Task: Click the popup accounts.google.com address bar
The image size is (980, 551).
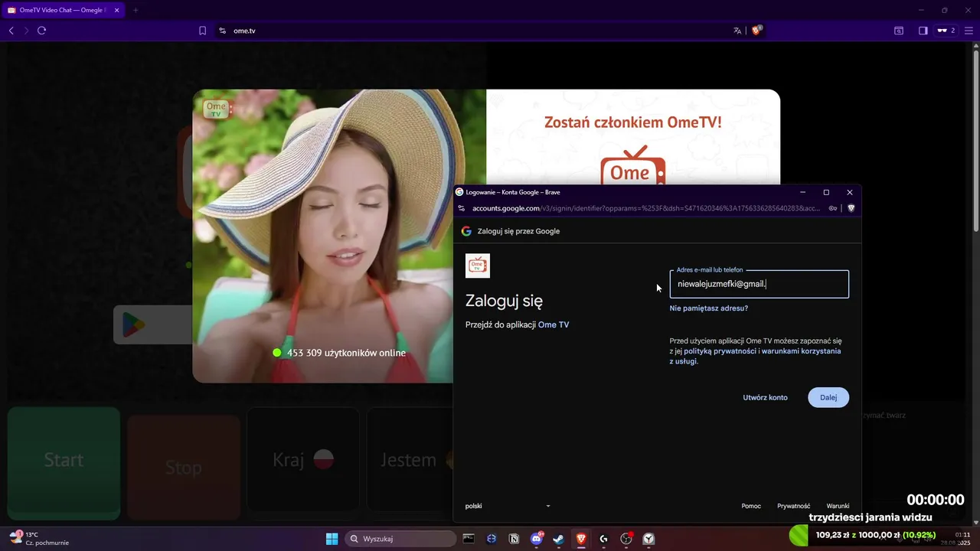Action: click(647, 208)
